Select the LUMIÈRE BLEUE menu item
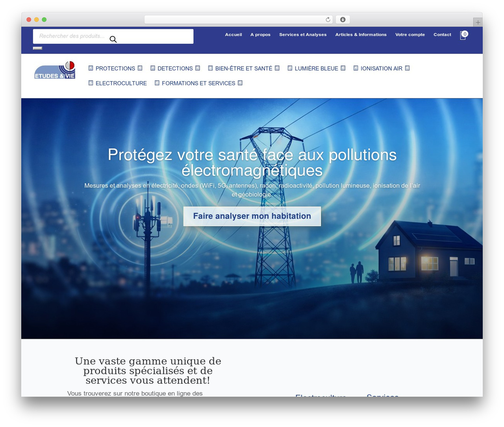Viewport: 504px width, 427px height. click(316, 69)
